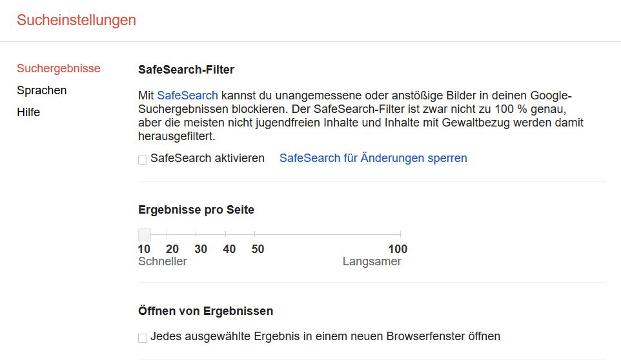Click the results-per-page slider handle
Viewport: 621px width, 364px height.
pos(145,234)
